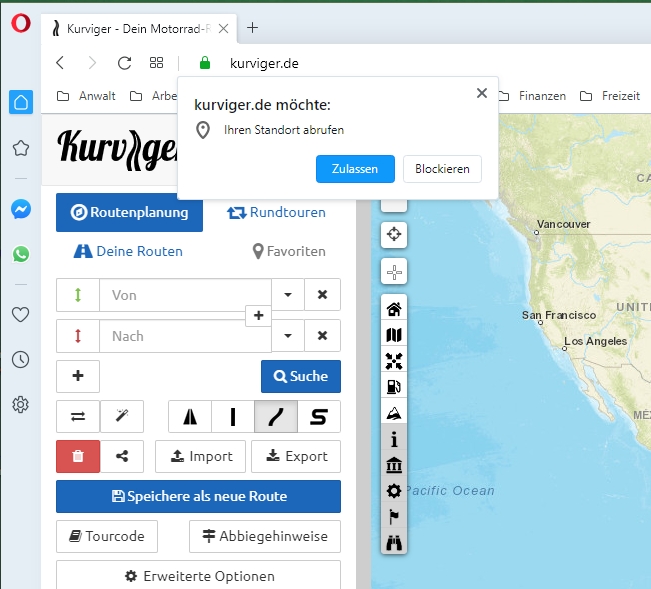
Task: Click the binoculars icon in map toolbar
Action: (x=394, y=543)
